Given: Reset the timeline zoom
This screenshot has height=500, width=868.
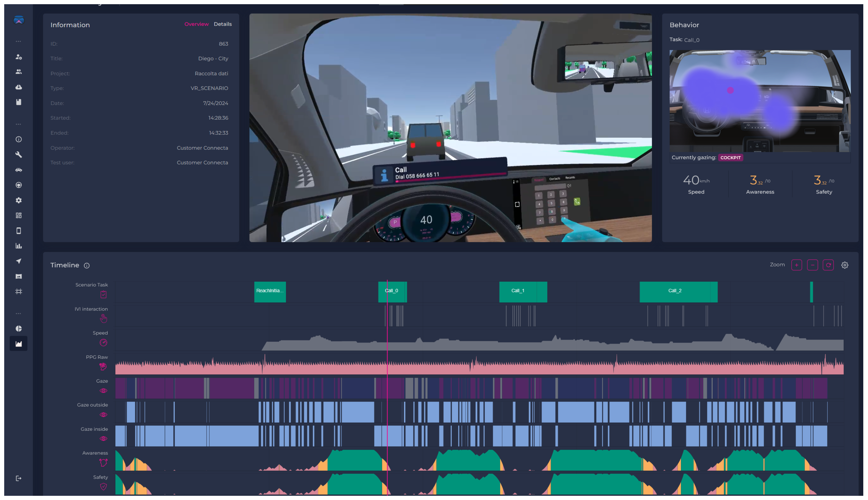Looking at the screenshot, I should 828,265.
